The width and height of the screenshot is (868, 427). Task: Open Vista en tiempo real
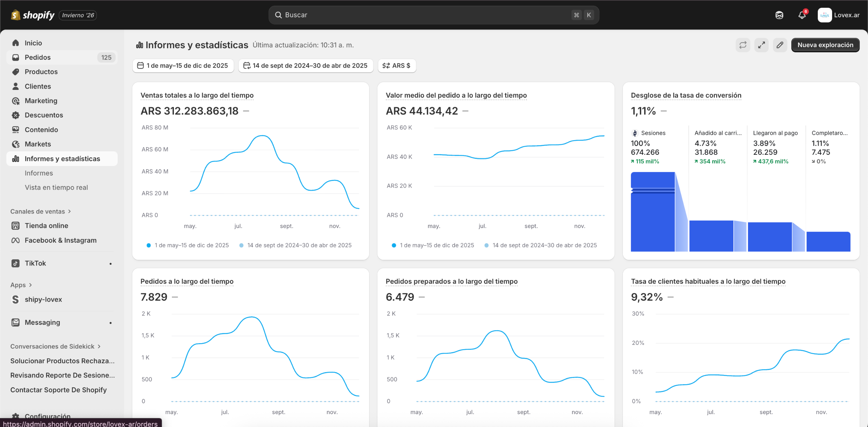pos(56,187)
